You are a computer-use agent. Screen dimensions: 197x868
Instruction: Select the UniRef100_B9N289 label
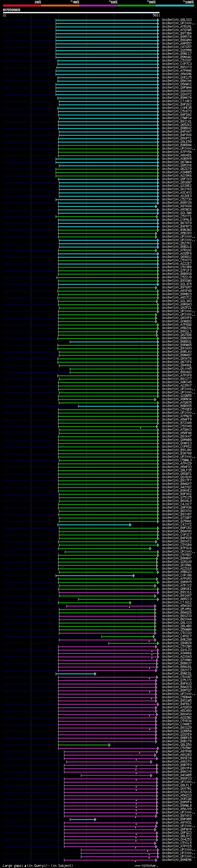tap(177, 338)
